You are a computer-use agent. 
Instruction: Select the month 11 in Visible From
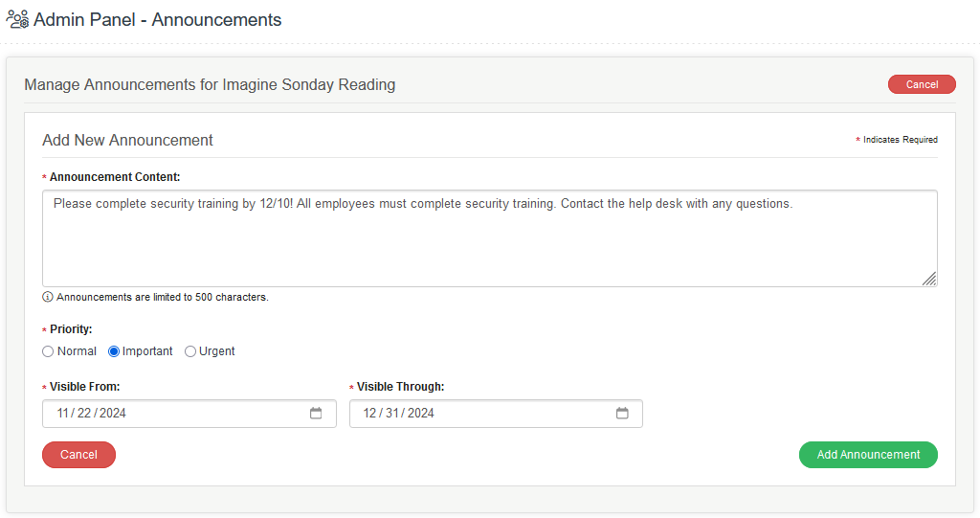[63, 414]
